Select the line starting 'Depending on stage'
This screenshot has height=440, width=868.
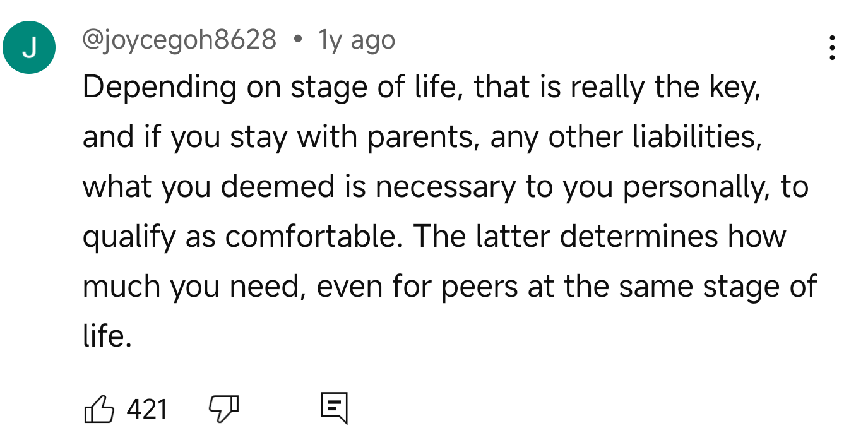(422, 88)
